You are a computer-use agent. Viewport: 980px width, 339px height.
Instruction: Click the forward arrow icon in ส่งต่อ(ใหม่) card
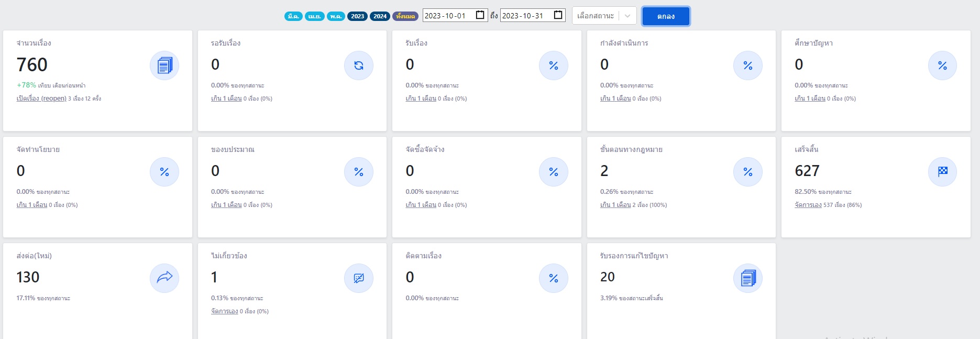coord(164,278)
